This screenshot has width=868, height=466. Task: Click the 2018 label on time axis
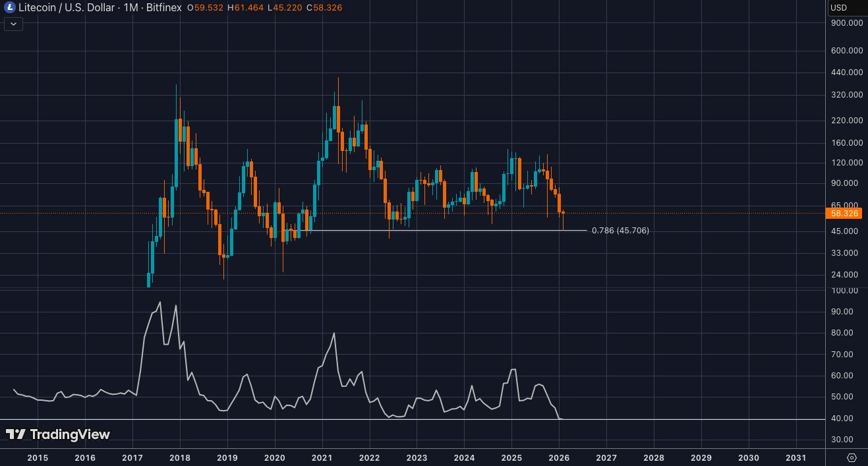180,457
